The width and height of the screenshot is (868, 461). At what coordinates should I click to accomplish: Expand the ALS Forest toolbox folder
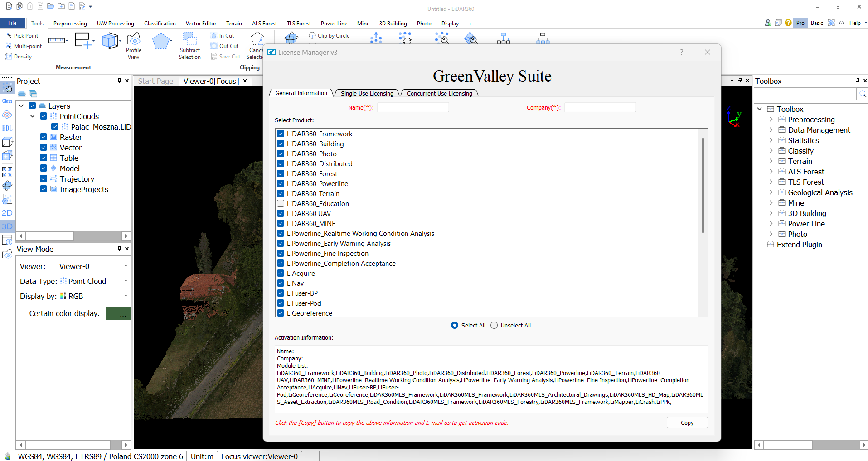(771, 172)
